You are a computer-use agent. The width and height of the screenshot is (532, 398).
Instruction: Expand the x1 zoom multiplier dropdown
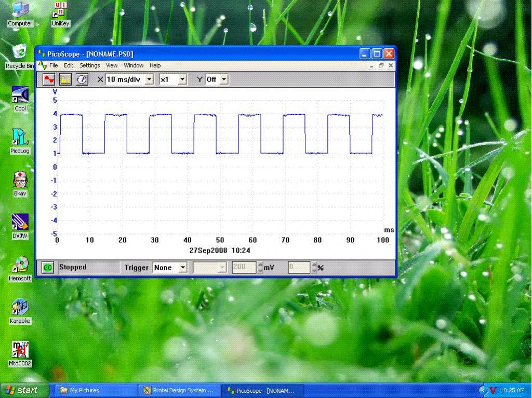182,79
